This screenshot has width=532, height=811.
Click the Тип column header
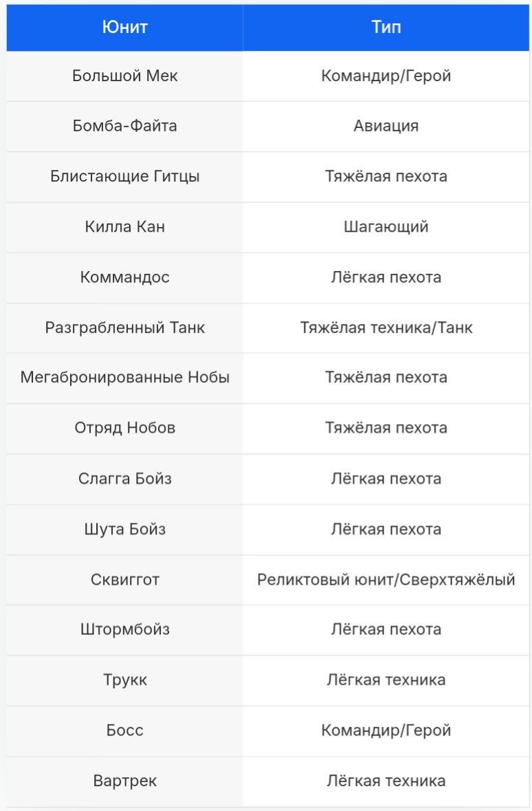[386, 27]
